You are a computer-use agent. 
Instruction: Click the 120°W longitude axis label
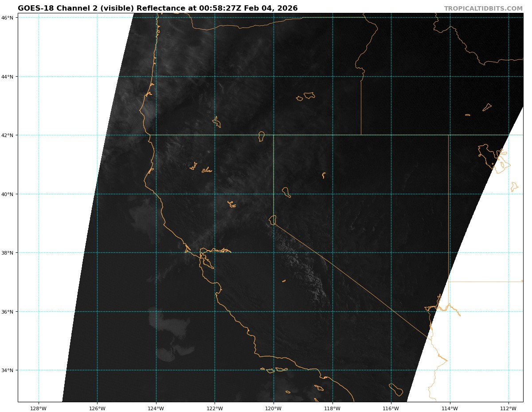274,408
